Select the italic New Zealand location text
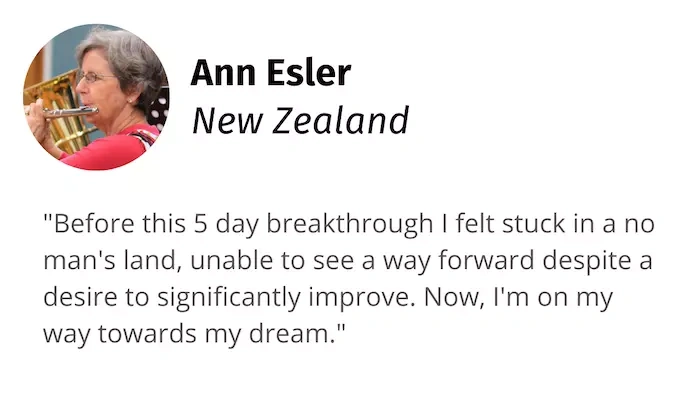 click(x=300, y=120)
